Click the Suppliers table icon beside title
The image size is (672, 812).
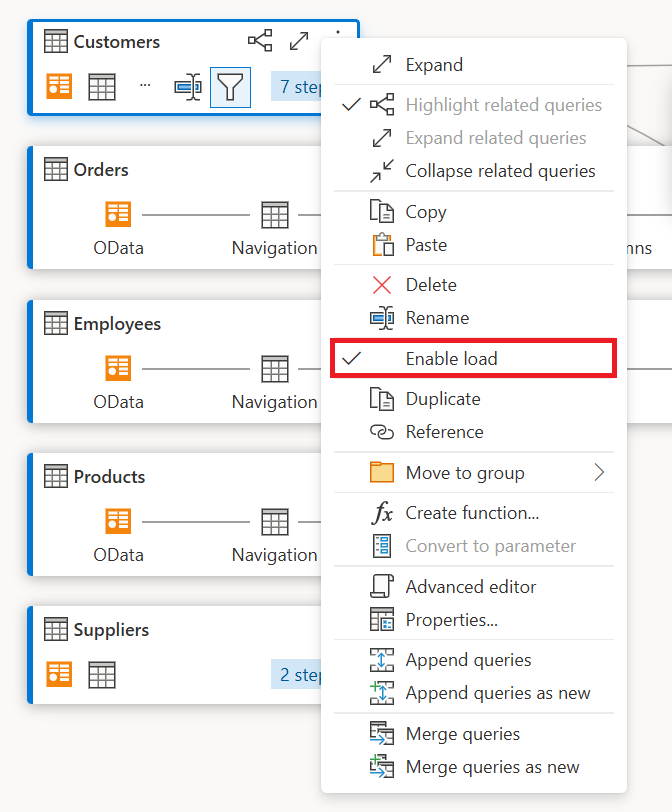coord(56,629)
